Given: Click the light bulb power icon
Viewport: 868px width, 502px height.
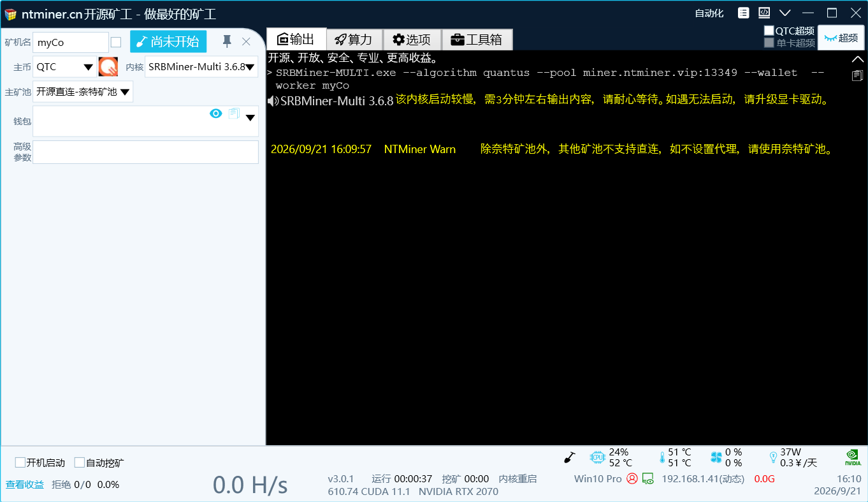Looking at the screenshot, I should 773,457.
